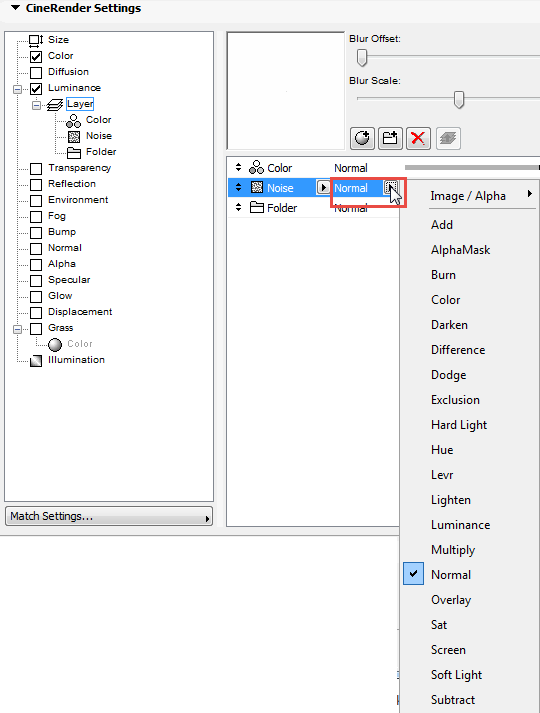Select the Size tree item label

coord(59,40)
